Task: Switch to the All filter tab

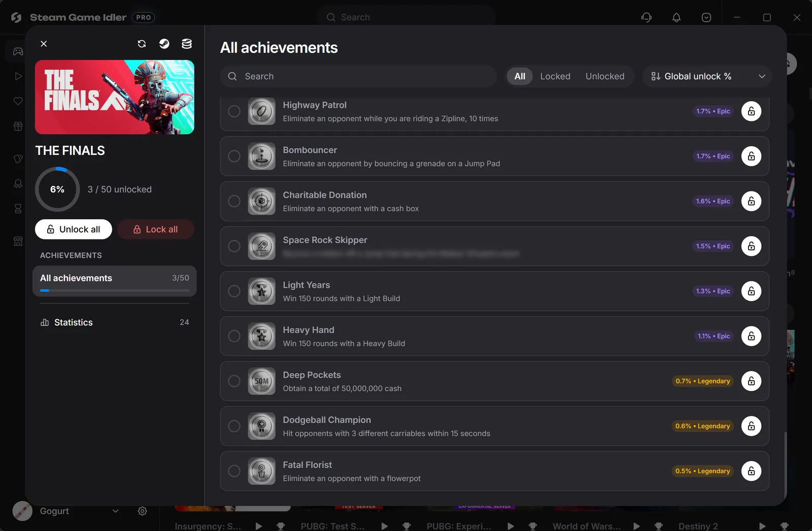Action: (520, 76)
